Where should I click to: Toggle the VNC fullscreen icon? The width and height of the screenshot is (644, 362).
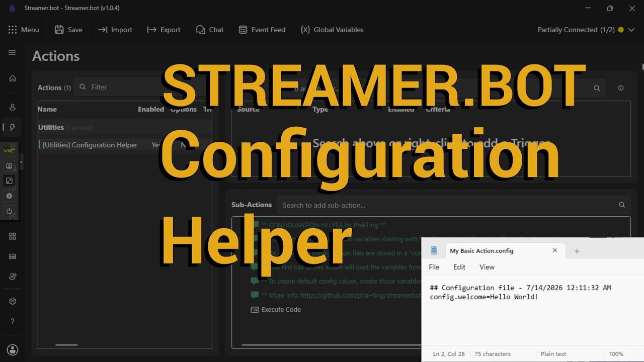[x=9, y=180]
